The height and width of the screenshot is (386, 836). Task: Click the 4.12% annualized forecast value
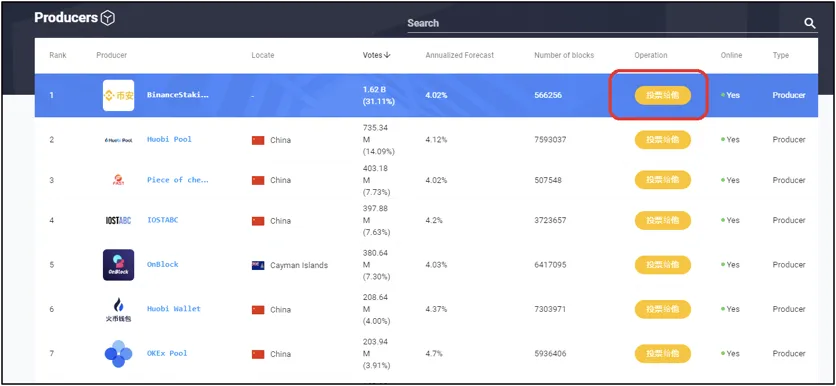(x=436, y=140)
